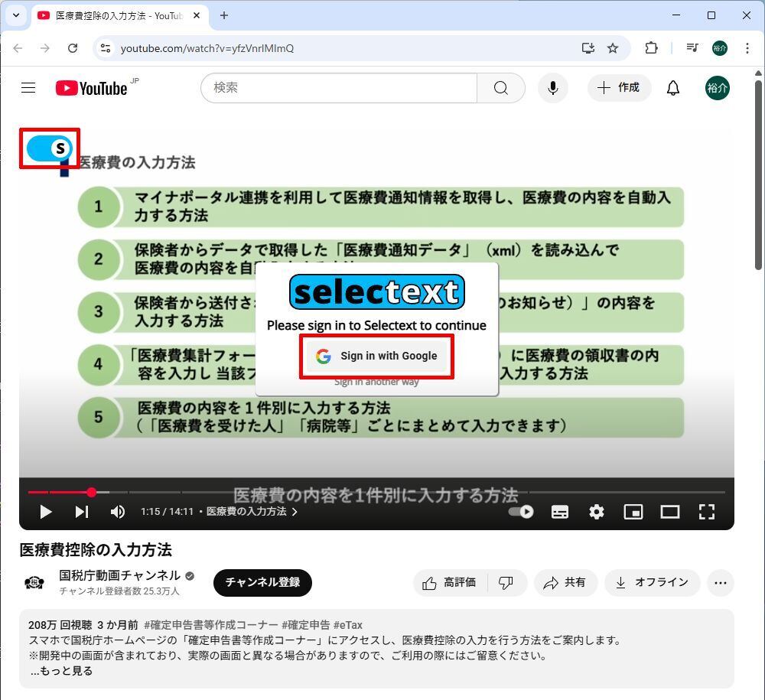Click the video title 医療費控除の入力方法
765x700 pixels.
click(96, 550)
